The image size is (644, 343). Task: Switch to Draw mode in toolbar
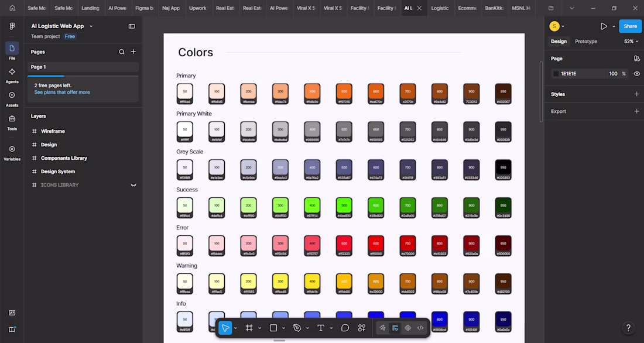click(382, 328)
